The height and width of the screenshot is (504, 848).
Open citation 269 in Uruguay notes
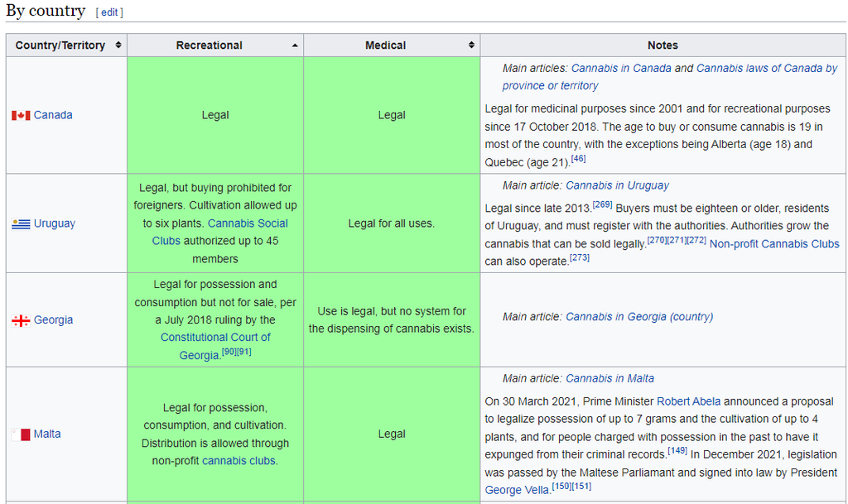click(602, 204)
